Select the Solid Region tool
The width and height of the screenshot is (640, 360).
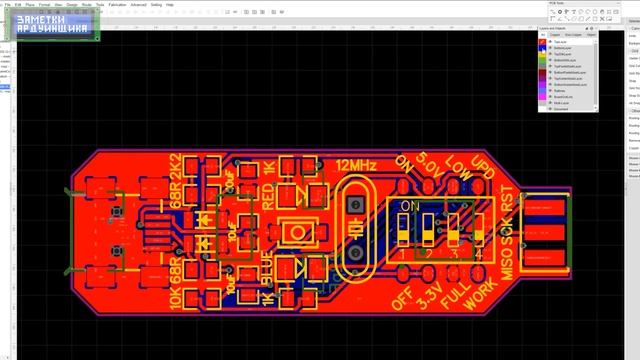(581, 19)
